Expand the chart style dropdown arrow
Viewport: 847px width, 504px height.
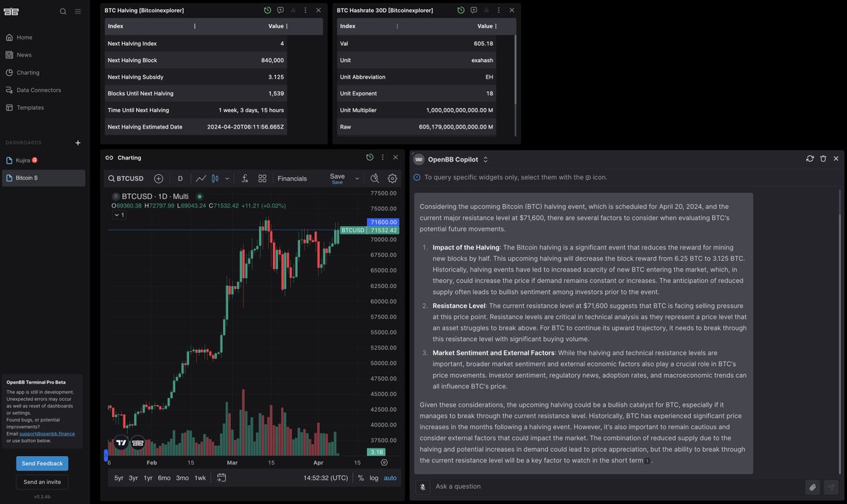coord(227,179)
